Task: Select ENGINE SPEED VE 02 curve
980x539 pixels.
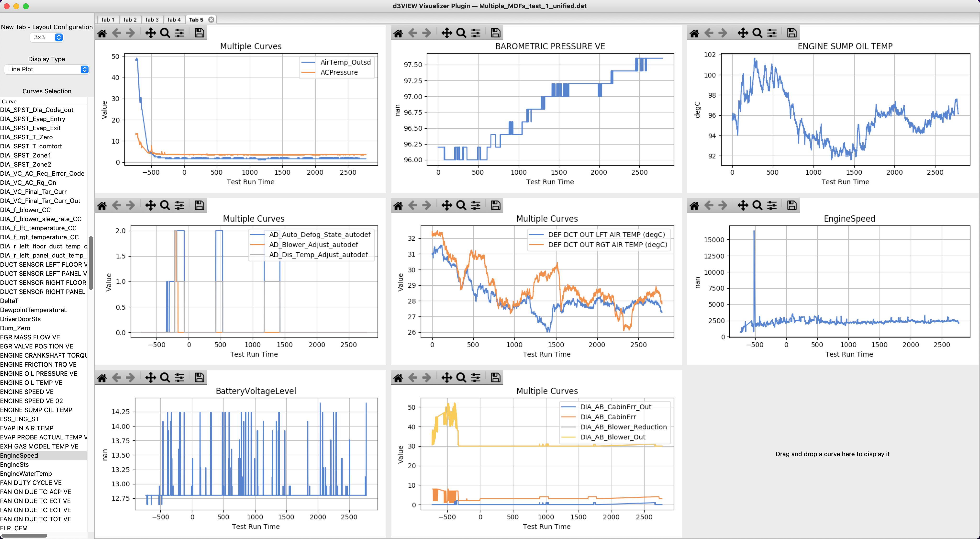Action: point(43,401)
